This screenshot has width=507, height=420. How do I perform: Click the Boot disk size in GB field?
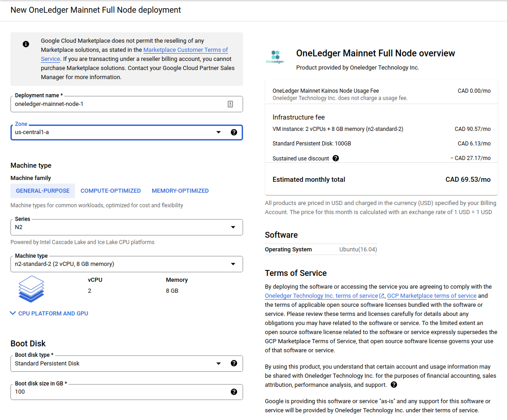118,392
